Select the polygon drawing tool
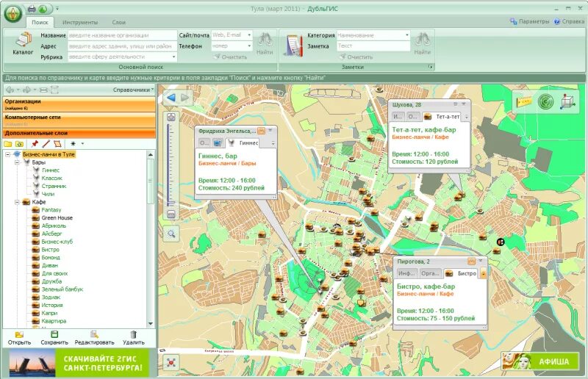This screenshot has height=379, width=588. point(57,143)
